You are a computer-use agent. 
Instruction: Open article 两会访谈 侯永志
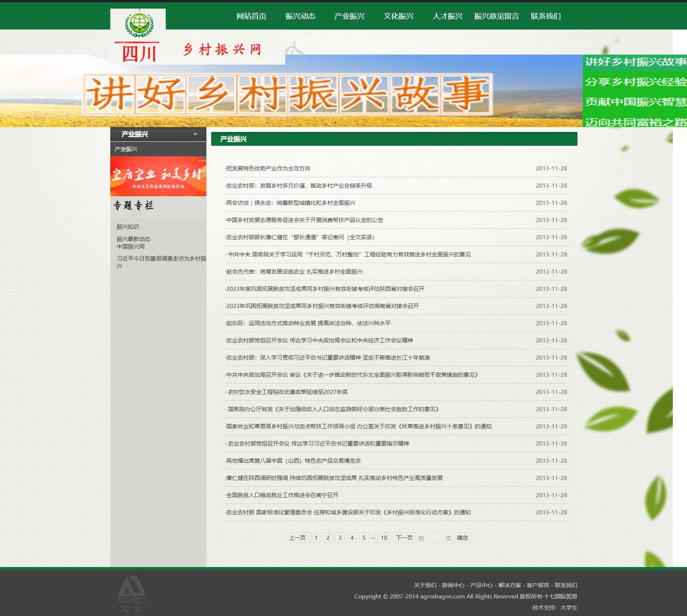point(290,203)
